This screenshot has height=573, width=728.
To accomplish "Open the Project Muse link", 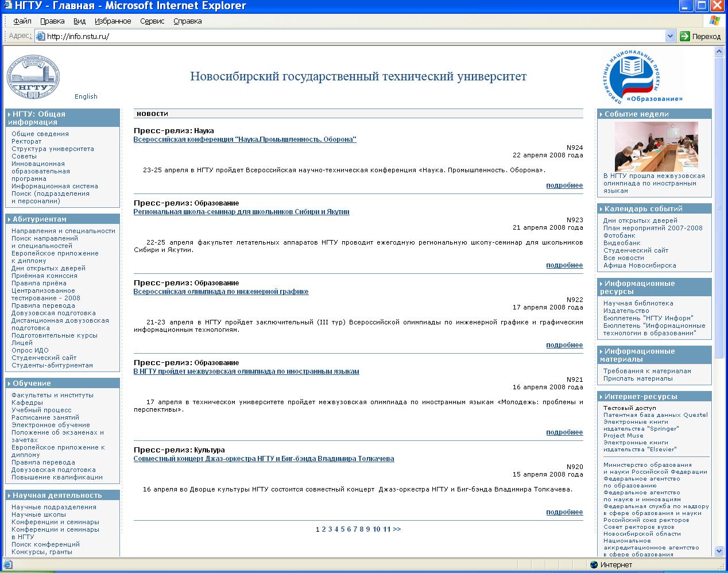I will [x=624, y=435].
